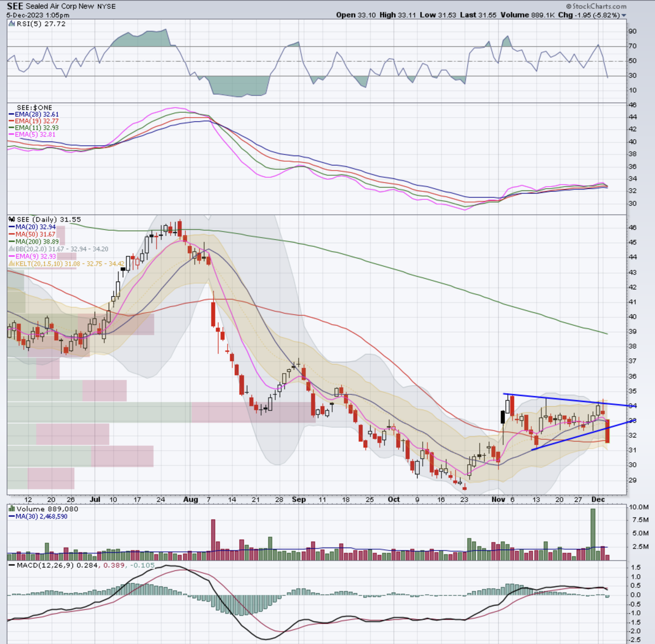Click the volume bars icon beside Volume 889,080
Screen dimensions: 655x644
pos(12,509)
